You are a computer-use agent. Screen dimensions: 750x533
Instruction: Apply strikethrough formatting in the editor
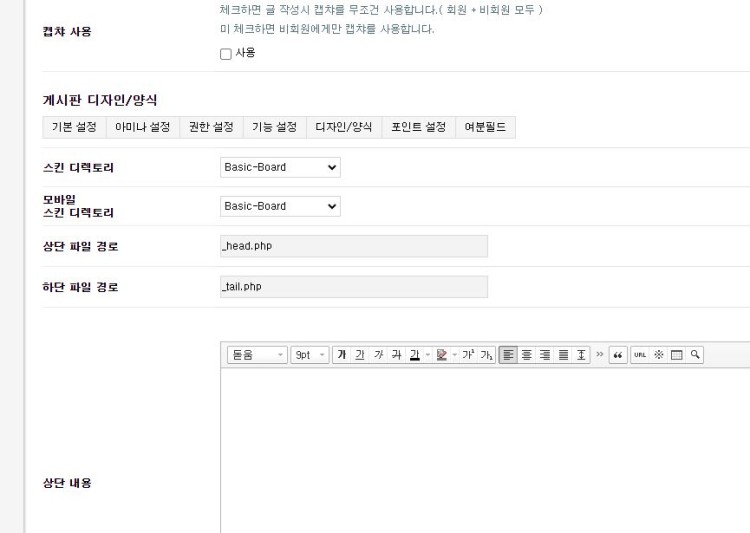[x=396, y=355]
